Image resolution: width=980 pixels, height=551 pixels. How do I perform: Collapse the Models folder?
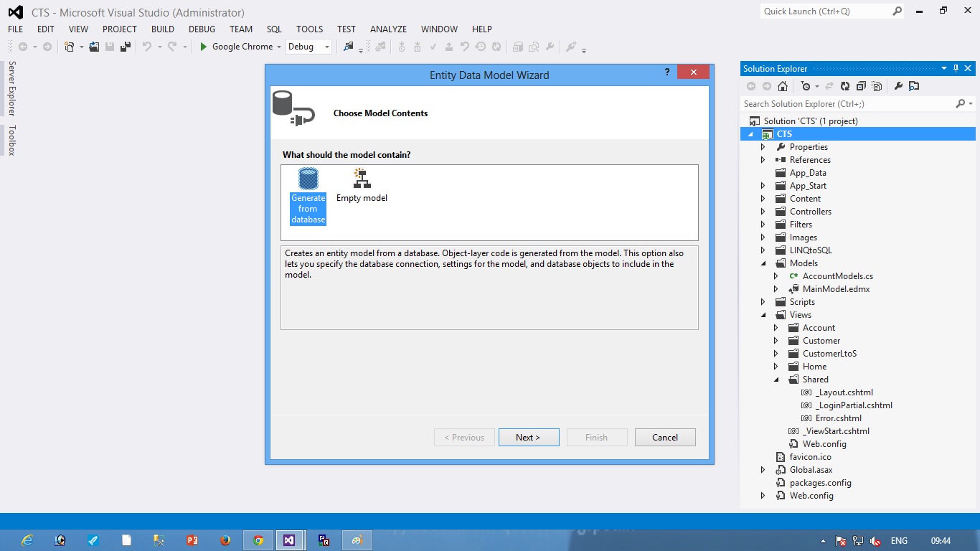tap(763, 263)
